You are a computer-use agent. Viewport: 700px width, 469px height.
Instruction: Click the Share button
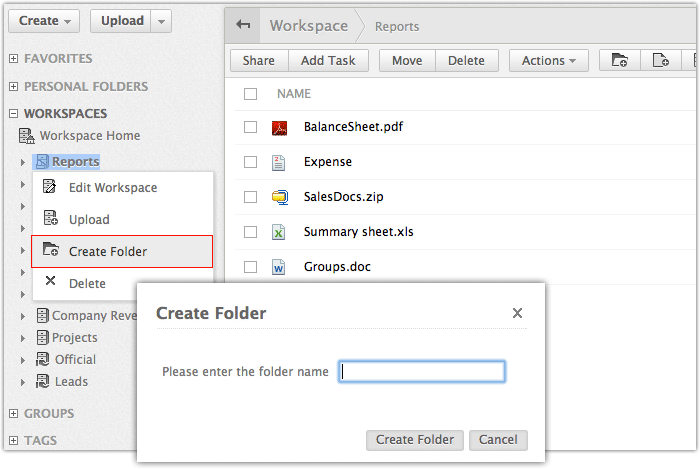coord(259,60)
